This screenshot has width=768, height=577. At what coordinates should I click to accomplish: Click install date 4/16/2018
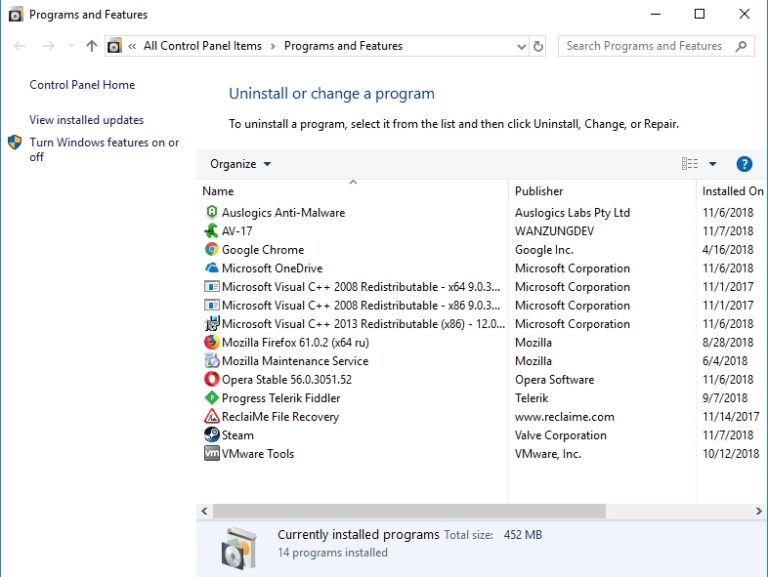[727, 250]
